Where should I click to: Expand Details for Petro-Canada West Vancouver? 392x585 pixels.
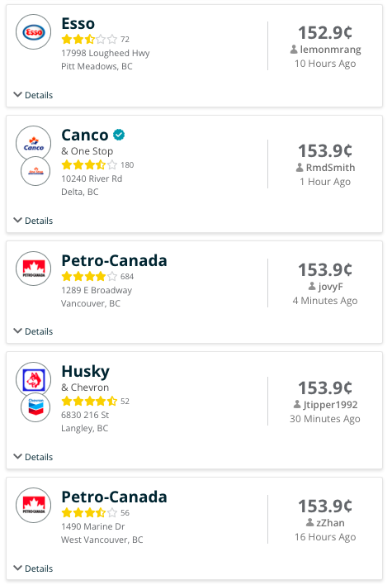pyautogui.click(x=33, y=568)
